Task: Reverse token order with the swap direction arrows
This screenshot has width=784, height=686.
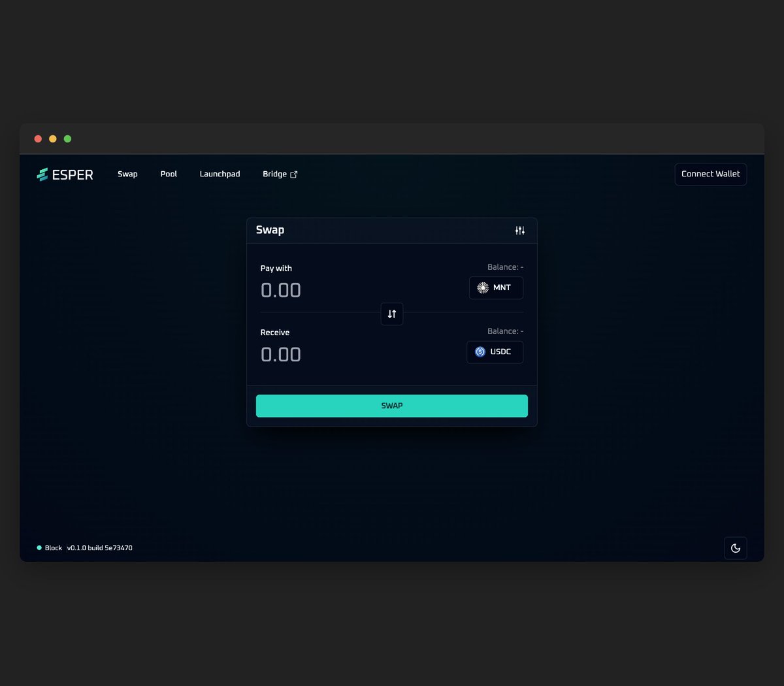Action: (x=391, y=314)
